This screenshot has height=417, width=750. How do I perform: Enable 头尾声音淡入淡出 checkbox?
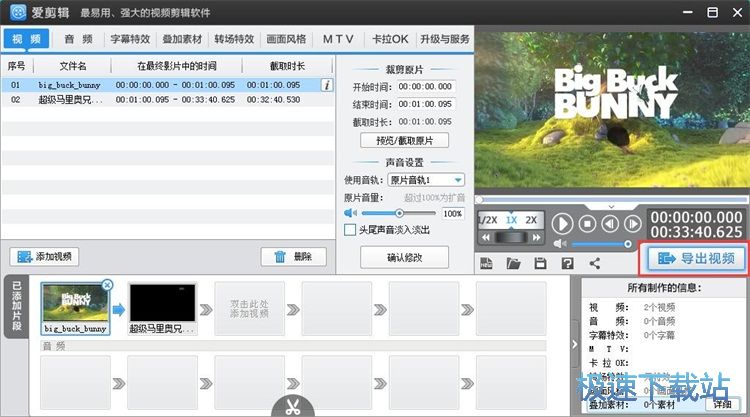pyautogui.click(x=350, y=230)
